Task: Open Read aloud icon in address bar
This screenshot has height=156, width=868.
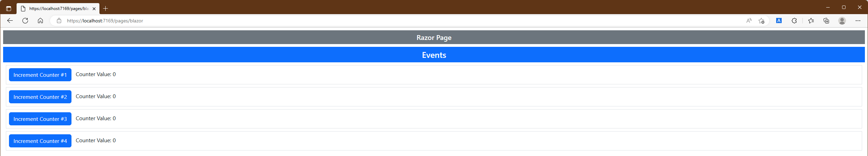Action: pos(749,21)
